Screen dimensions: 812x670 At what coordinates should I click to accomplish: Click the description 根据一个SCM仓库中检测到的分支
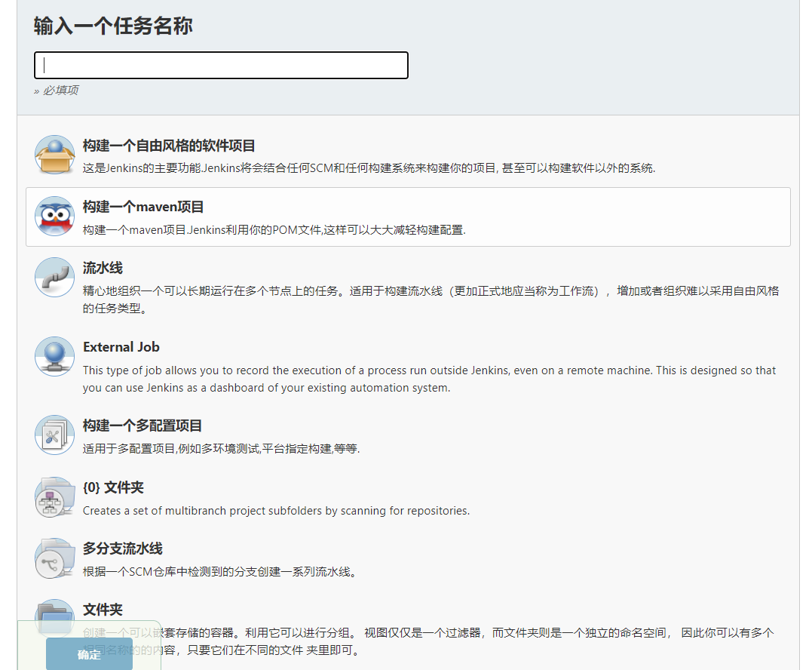221,572
